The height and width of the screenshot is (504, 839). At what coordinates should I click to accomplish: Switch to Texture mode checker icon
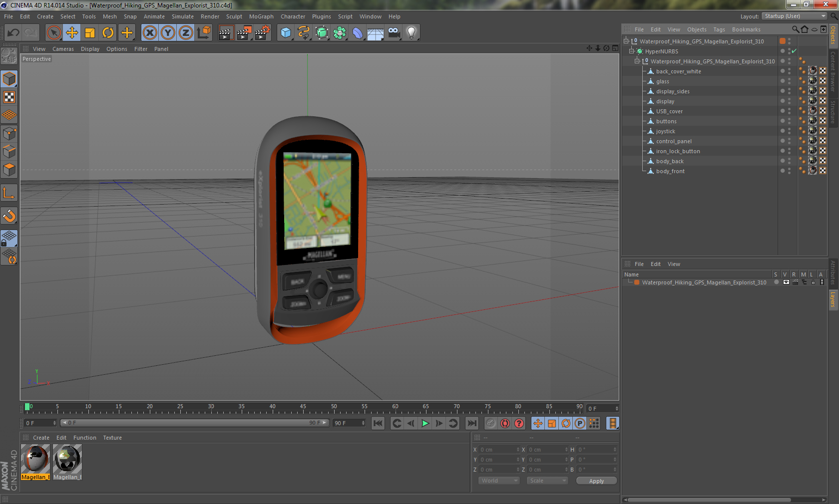(9, 97)
